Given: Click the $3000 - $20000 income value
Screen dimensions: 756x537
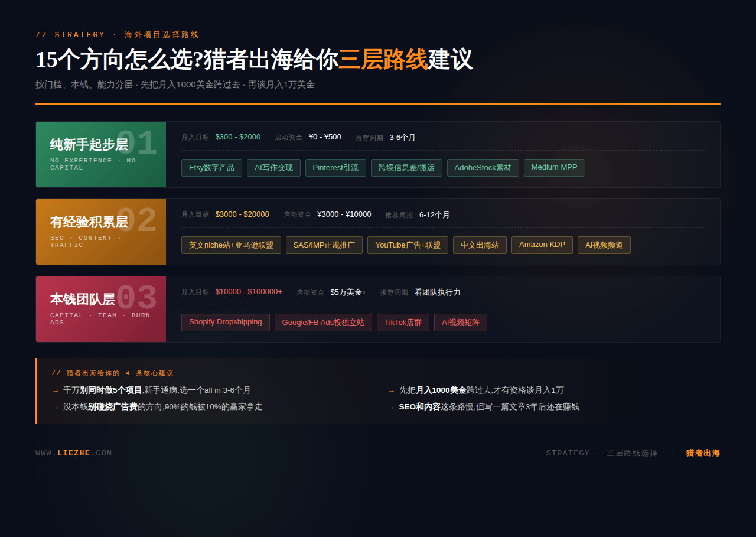Looking at the screenshot, I should (242, 214).
